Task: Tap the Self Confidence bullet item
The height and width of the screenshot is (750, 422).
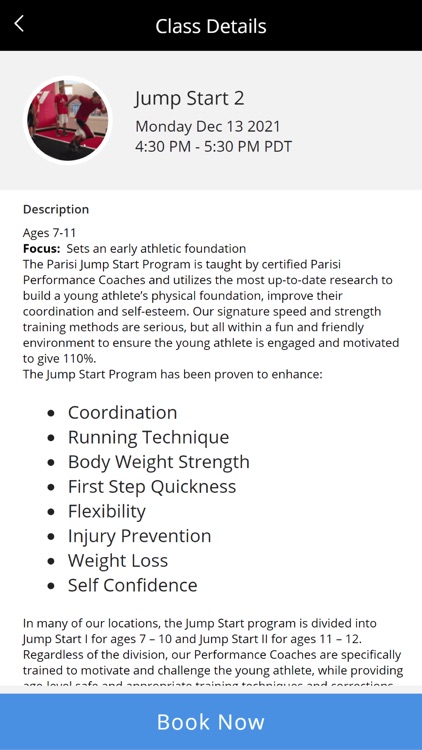Action: [x=133, y=585]
